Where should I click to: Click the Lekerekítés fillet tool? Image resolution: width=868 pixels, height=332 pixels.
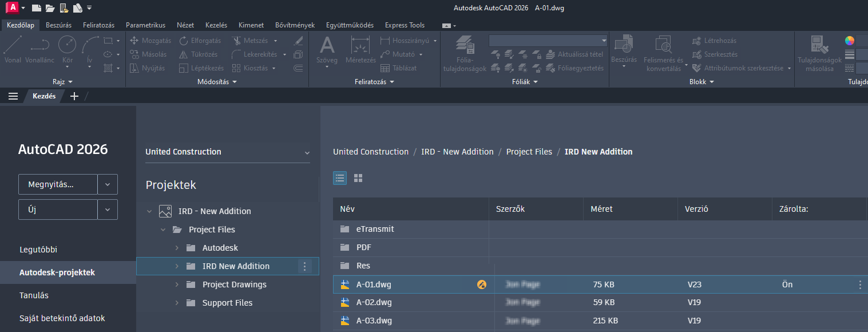(255, 54)
